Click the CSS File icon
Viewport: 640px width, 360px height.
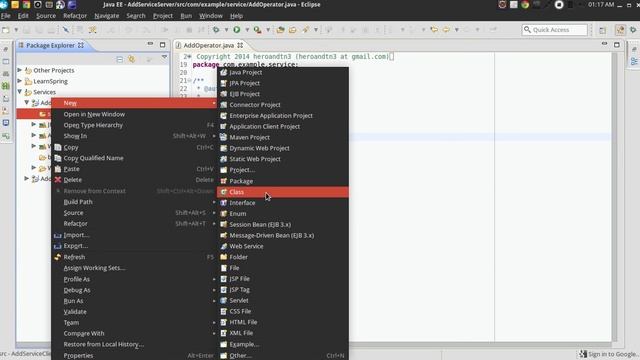click(x=223, y=311)
